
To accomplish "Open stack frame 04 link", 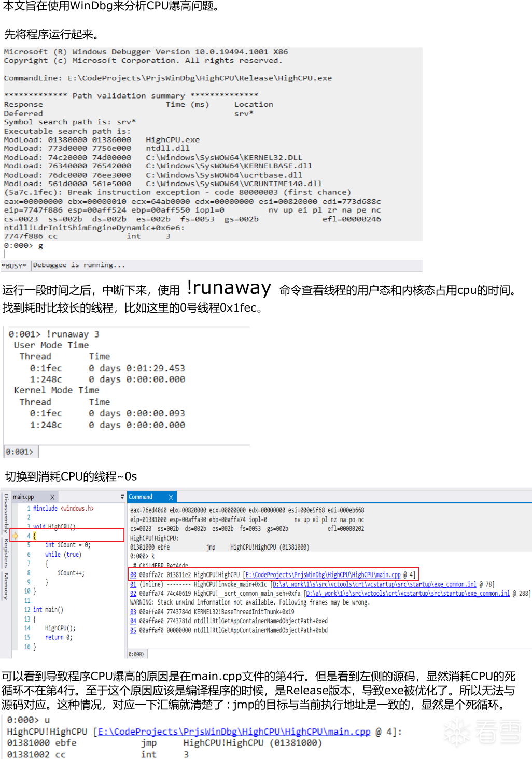I will click(x=133, y=621).
